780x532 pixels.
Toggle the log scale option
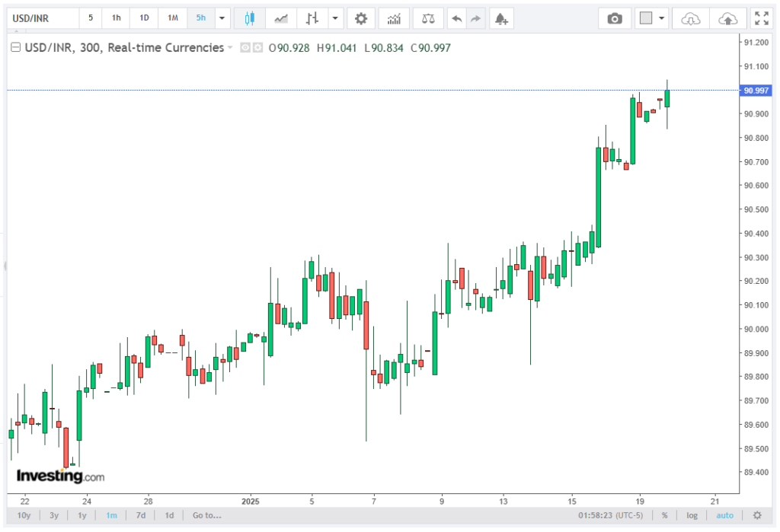[692, 515]
